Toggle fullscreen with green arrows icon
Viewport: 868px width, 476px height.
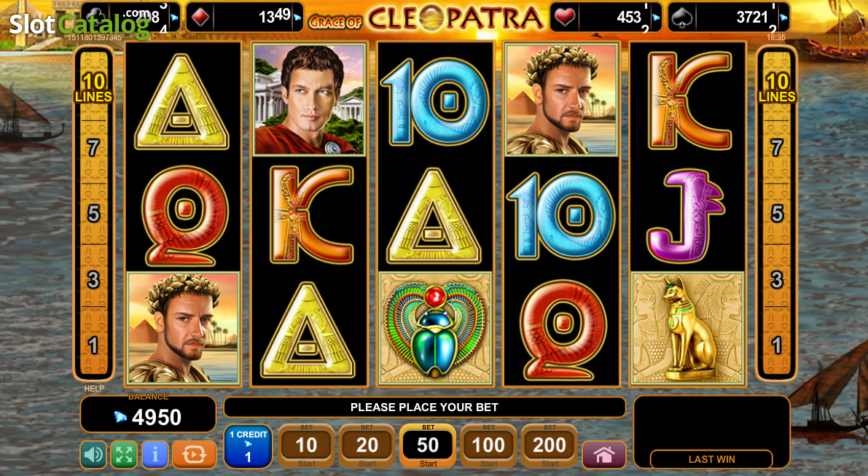coord(124,455)
